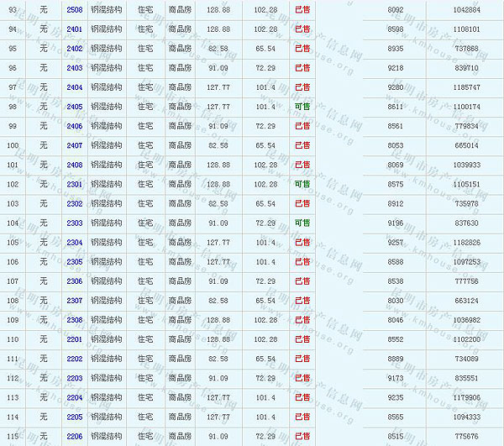
Task: Click room number 2303
Action: 75,223
